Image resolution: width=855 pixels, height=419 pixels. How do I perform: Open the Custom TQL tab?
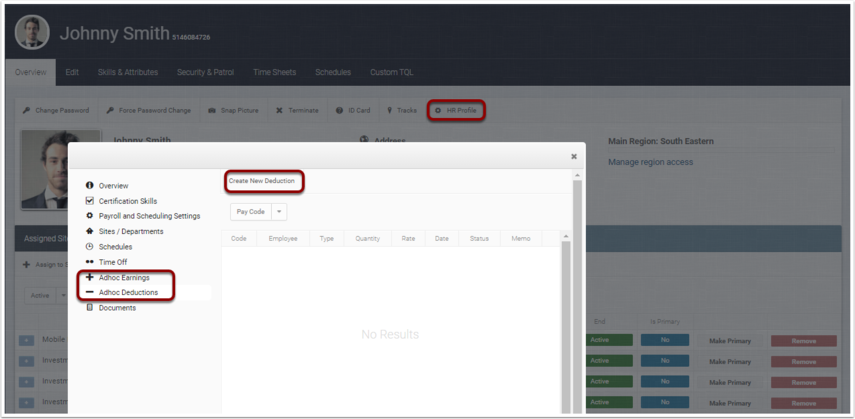coord(392,72)
